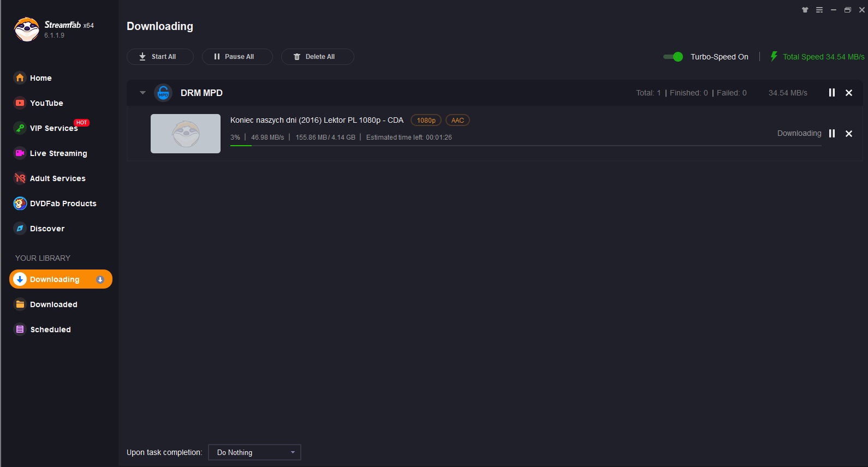Collapse the DRM MPD group
This screenshot has width=868, height=467.
coord(142,93)
